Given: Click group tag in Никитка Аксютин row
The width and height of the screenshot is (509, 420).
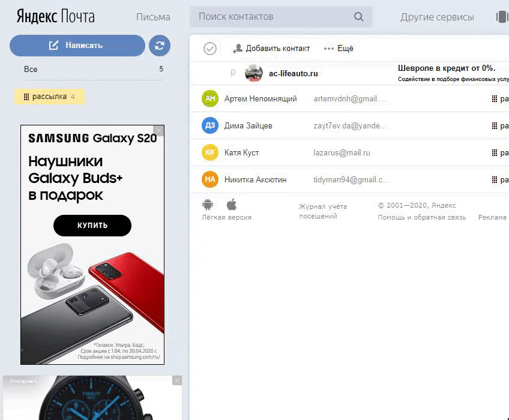Looking at the screenshot, I should (500, 179).
